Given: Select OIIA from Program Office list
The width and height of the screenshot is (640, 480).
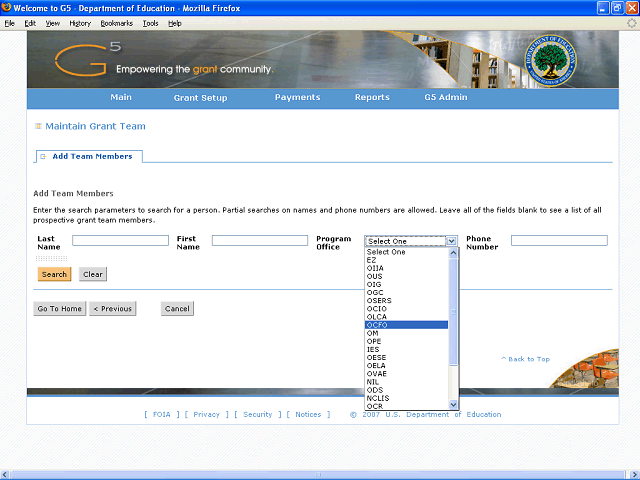Looking at the screenshot, I should point(407,268).
